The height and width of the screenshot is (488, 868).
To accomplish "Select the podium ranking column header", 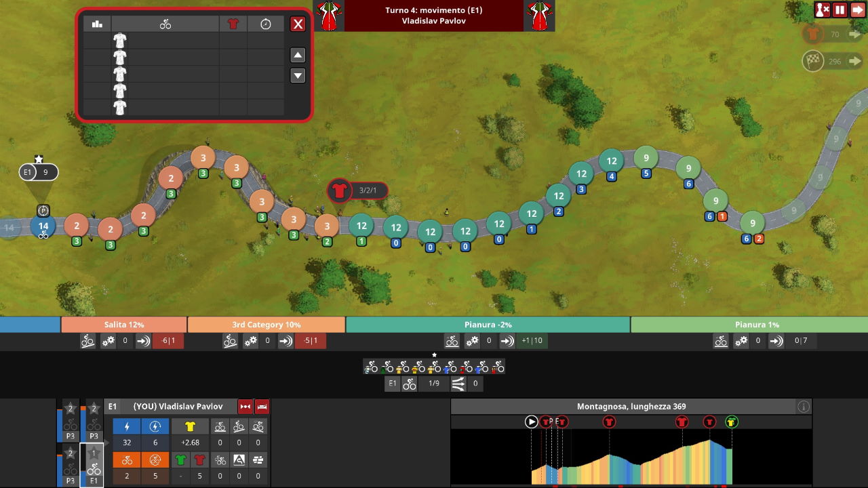I will [97, 24].
